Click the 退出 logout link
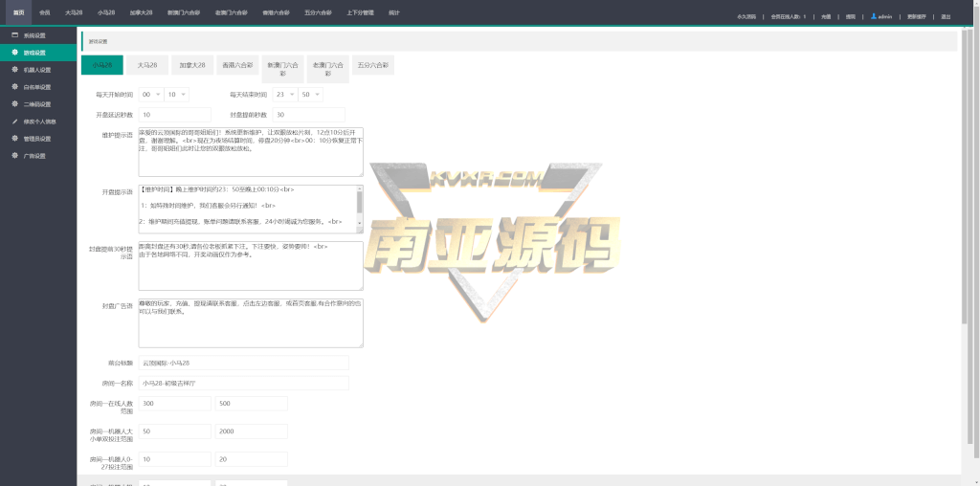The width and height of the screenshot is (980, 486). 946,17
